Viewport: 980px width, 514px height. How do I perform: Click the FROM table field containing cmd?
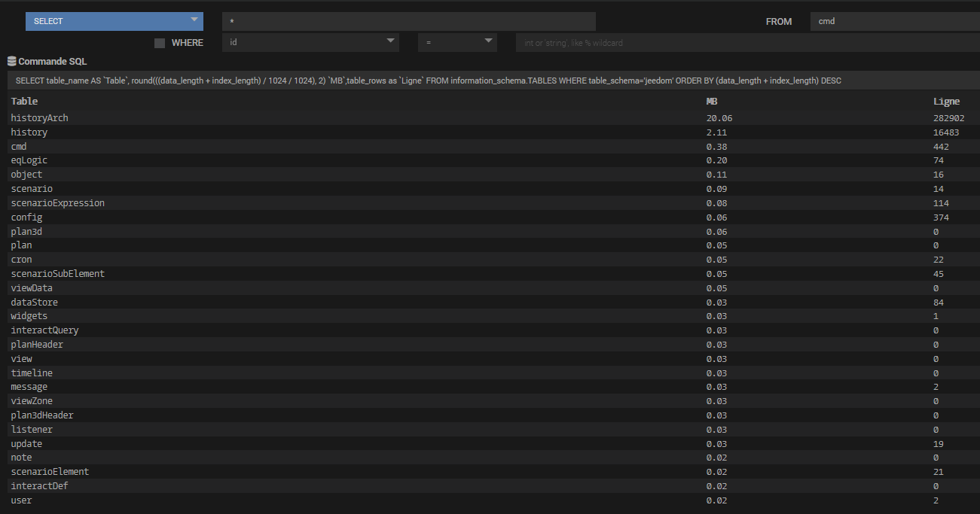[894, 21]
